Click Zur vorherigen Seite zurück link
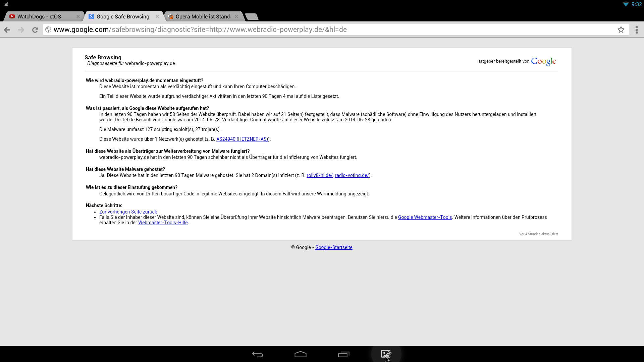The height and width of the screenshot is (362, 644). click(x=128, y=212)
